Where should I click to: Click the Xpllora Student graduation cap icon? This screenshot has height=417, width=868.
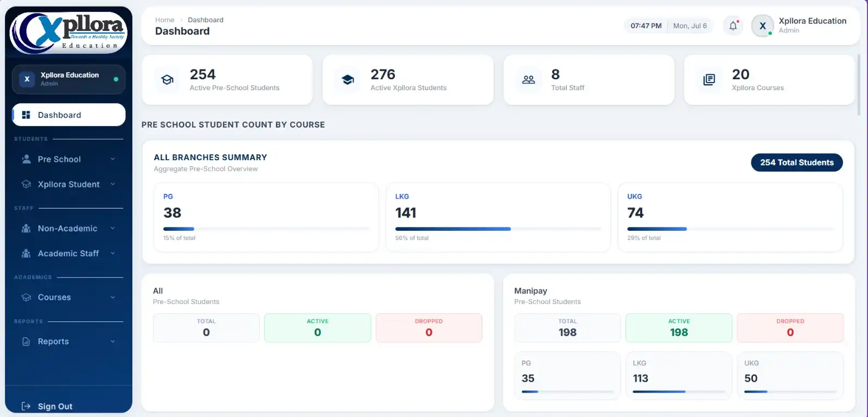coord(26,184)
